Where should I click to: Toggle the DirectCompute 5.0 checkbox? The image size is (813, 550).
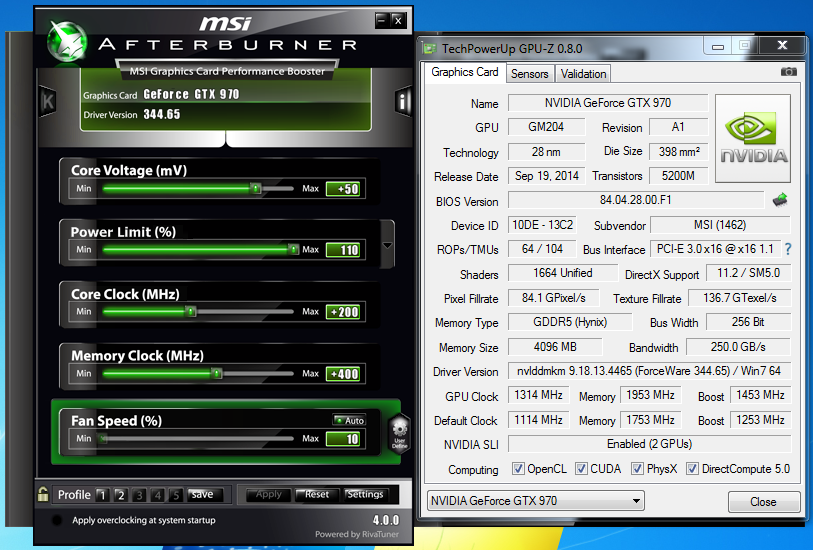tap(692, 469)
